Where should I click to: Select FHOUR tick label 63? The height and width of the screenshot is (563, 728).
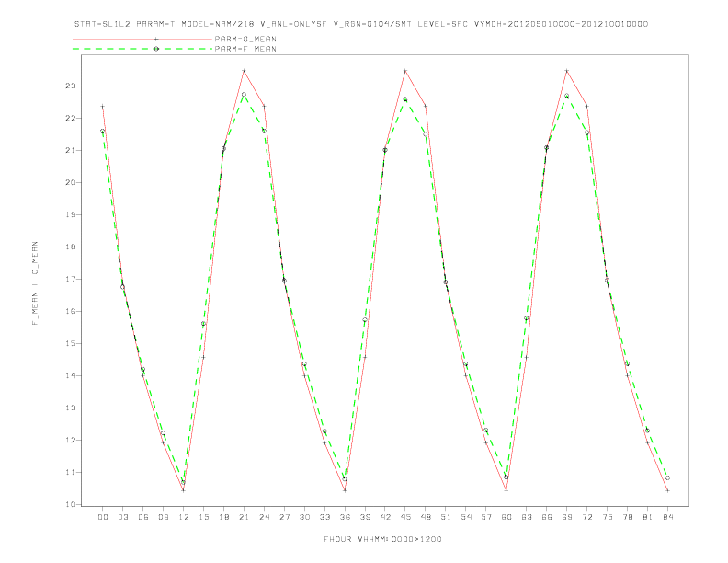click(x=527, y=517)
